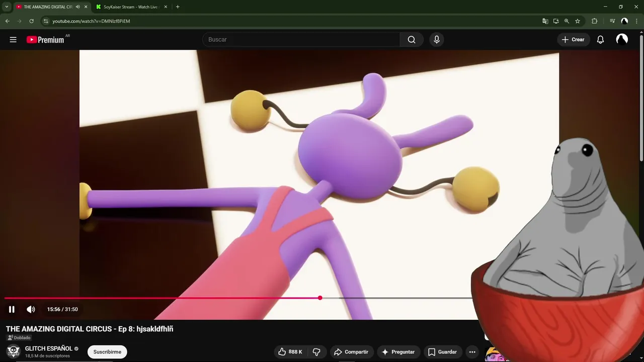Viewport: 644px width, 362px height.
Task: Open browser extensions puzzle icon
Action: [594, 21]
